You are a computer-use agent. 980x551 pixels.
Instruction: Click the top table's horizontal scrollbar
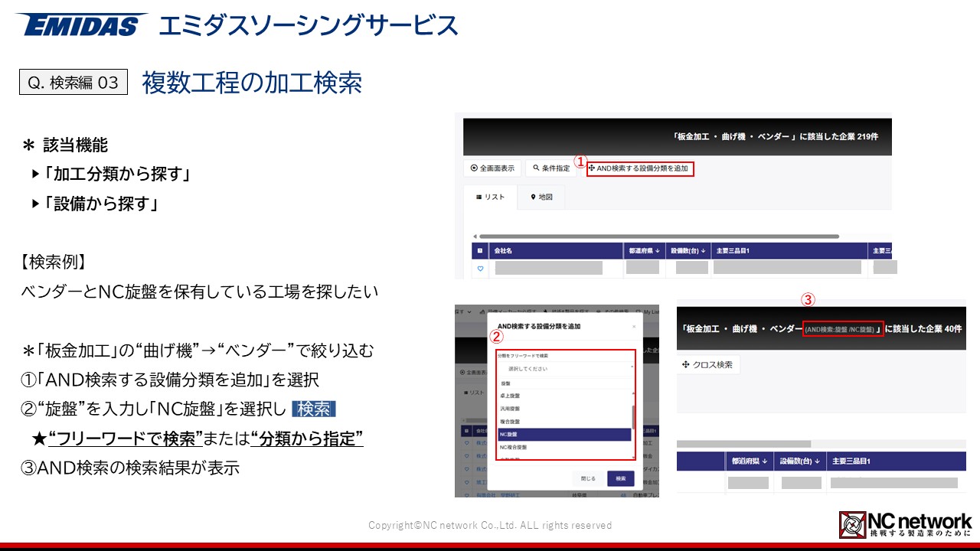pos(658,236)
